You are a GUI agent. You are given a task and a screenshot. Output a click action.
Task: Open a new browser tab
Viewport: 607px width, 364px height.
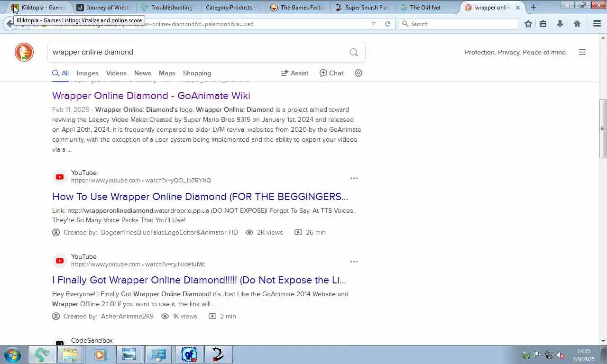(x=533, y=8)
